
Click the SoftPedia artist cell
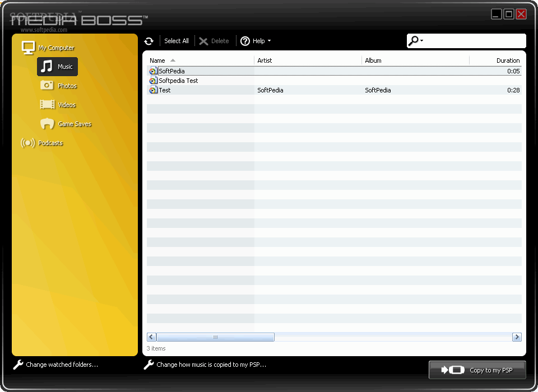click(270, 90)
